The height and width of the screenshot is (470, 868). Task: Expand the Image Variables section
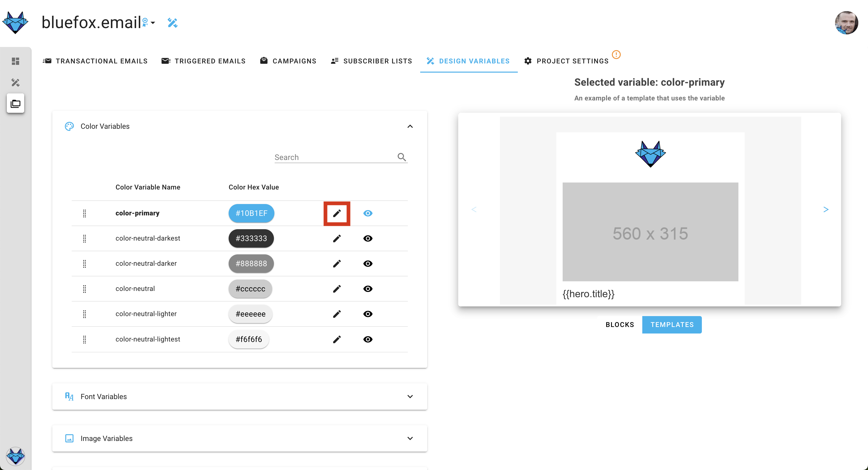(x=410, y=438)
